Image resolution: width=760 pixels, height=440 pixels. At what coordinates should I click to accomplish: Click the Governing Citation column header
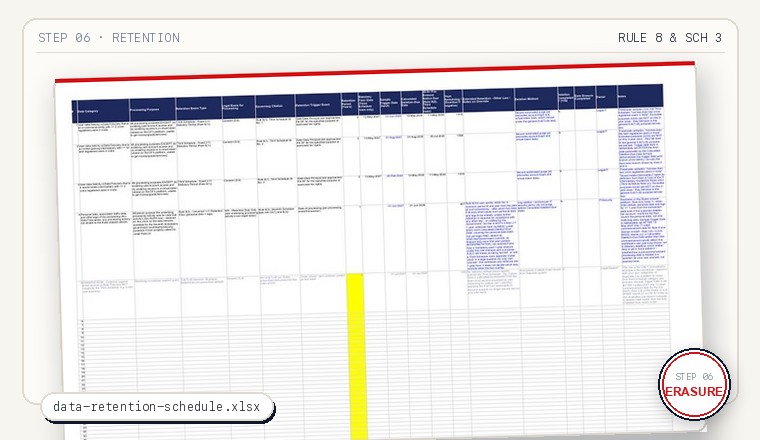point(275,106)
